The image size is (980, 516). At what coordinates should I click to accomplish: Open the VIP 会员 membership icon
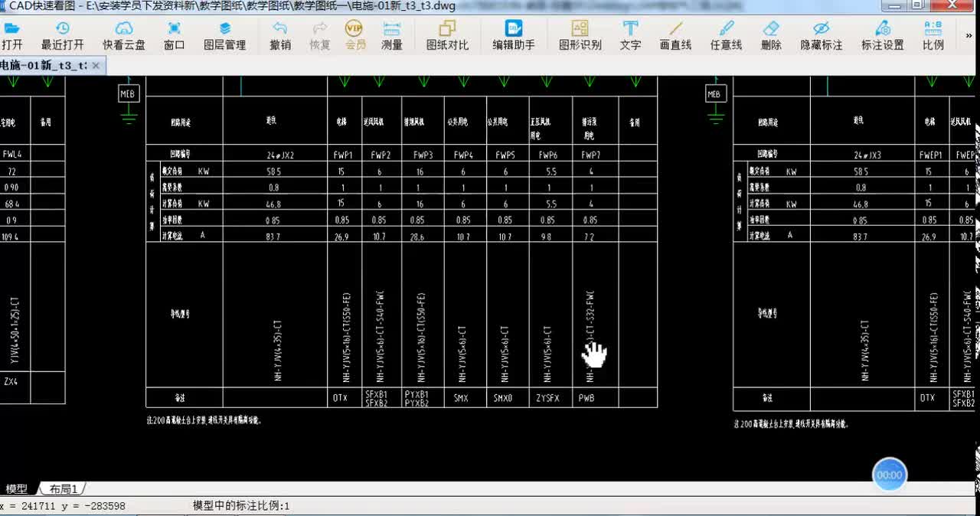[x=354, y=36]
